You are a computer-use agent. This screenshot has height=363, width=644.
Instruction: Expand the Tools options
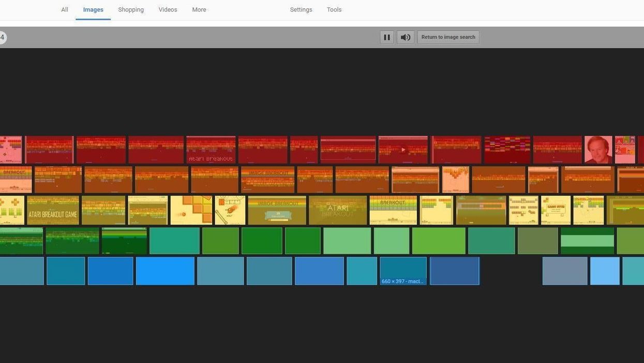(334, 10)
